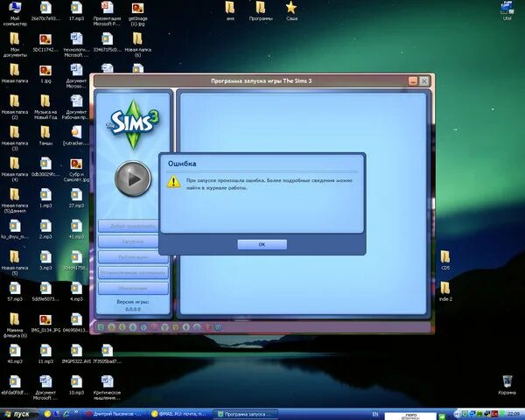Screen dimensions: 525x420
Task: Select the 57.mp3 file on the desktop
Action: click(15, 291)
